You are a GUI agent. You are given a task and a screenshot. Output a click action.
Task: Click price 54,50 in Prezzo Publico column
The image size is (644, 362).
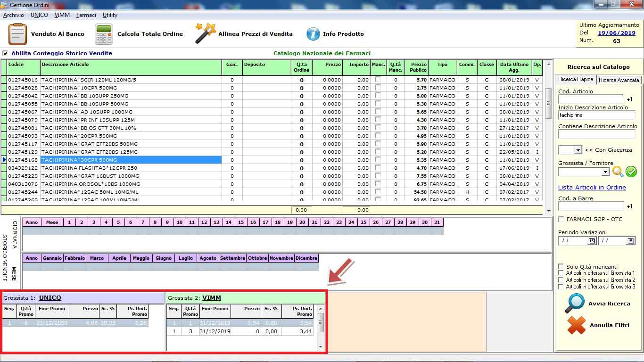tap(420, 192)
